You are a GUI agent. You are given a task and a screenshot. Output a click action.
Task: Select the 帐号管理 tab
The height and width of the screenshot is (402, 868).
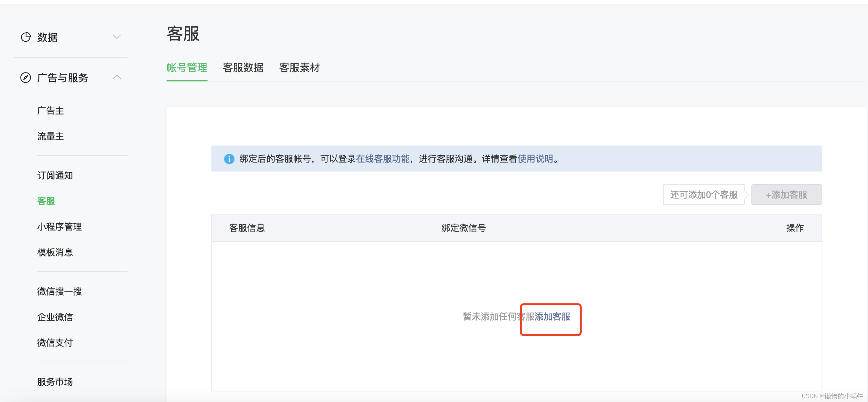pos(187,68)
